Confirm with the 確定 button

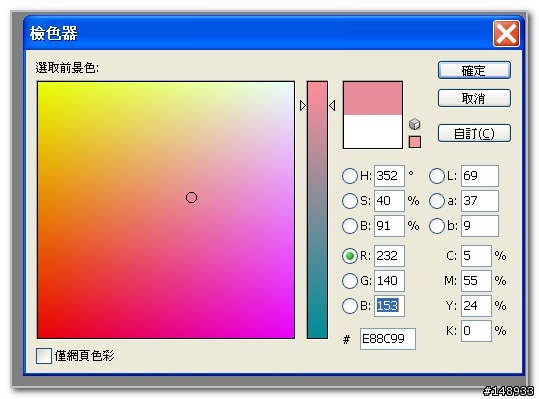point(474,70)
